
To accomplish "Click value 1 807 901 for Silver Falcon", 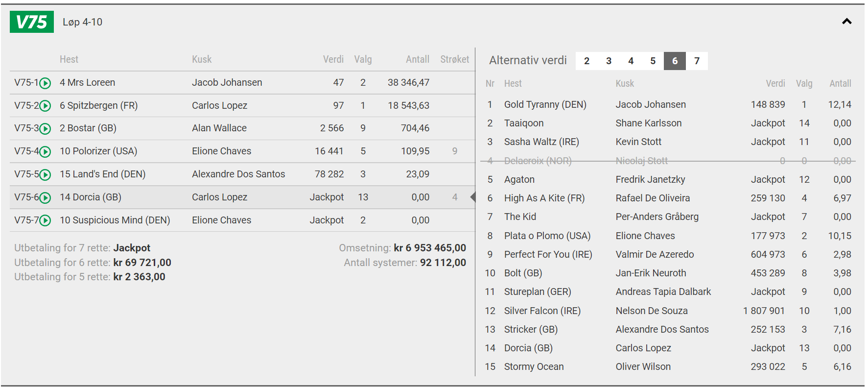I will 764,311.
